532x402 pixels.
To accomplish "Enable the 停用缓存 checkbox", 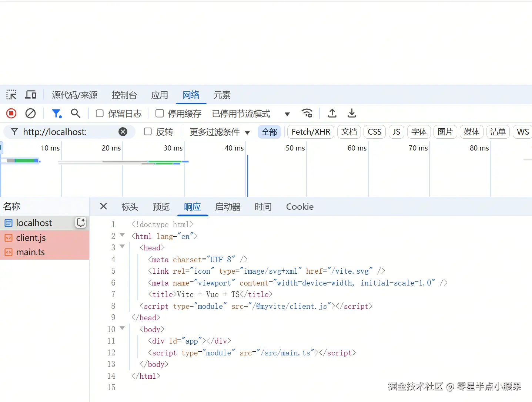I will click(x=160, y=113).
